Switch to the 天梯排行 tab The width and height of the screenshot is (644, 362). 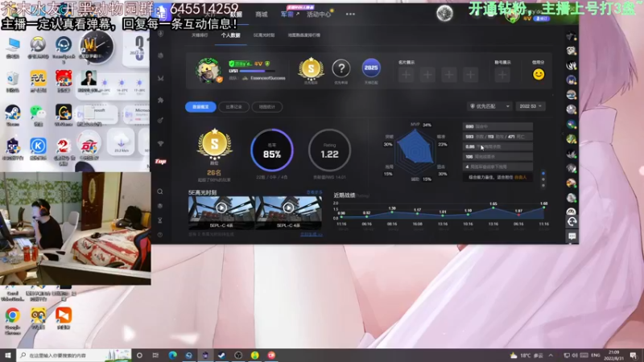[200, 35]
